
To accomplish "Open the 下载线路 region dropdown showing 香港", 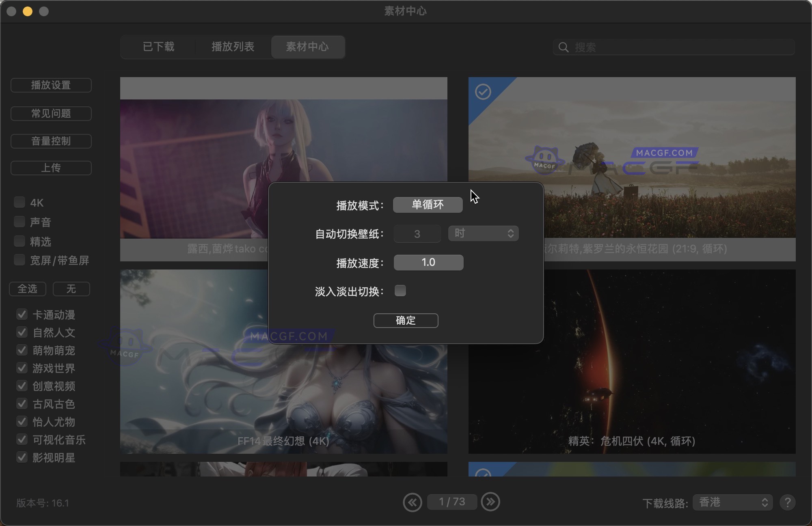I will [732, 502].
